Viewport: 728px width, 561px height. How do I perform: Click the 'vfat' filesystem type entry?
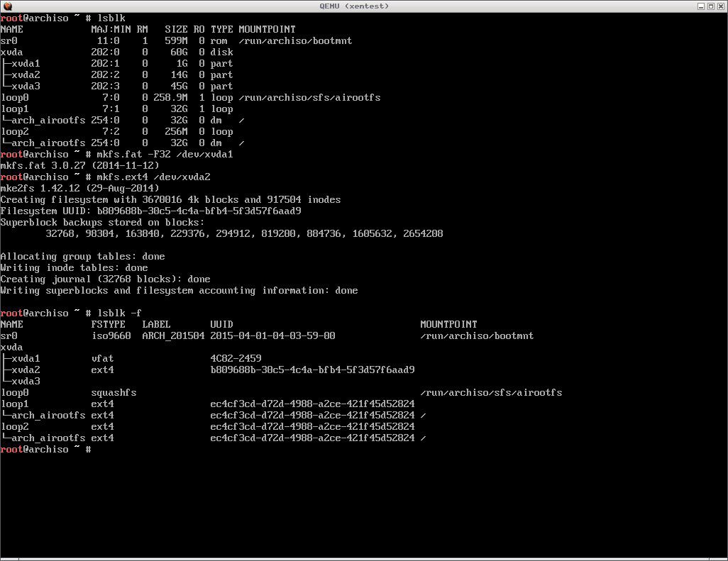pyautogui.click(x=102, y=358)
